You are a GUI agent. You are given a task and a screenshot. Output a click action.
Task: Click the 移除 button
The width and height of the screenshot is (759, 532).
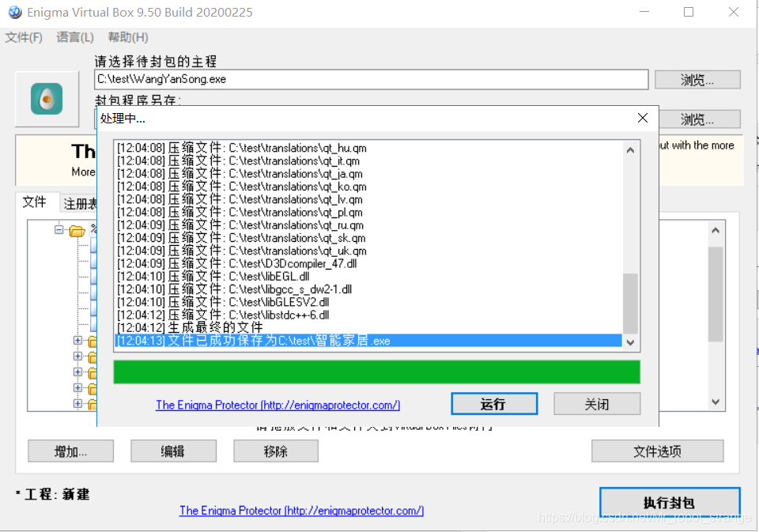(x=276, y=451)
